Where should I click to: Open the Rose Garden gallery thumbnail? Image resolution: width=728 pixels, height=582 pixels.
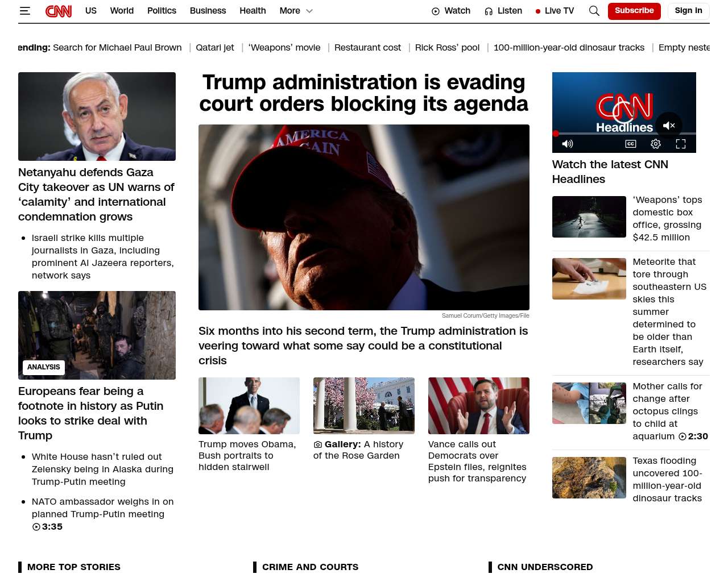click(x=364, y=406)
